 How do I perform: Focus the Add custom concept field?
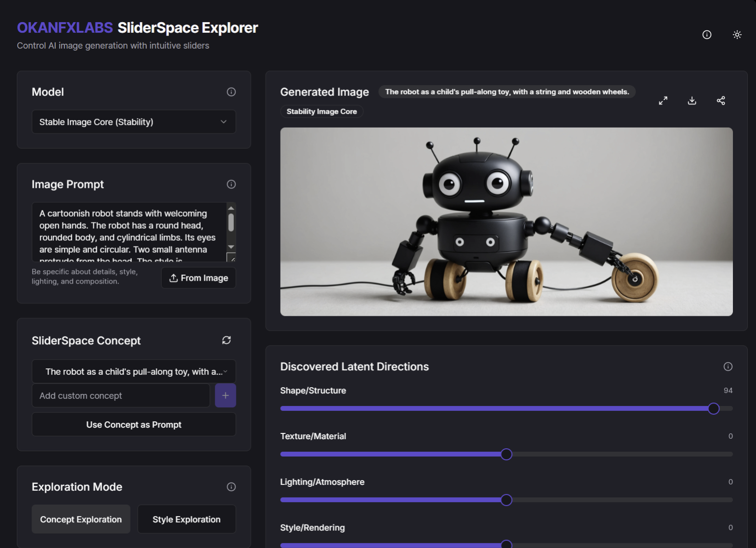click(x=121, y=395)
